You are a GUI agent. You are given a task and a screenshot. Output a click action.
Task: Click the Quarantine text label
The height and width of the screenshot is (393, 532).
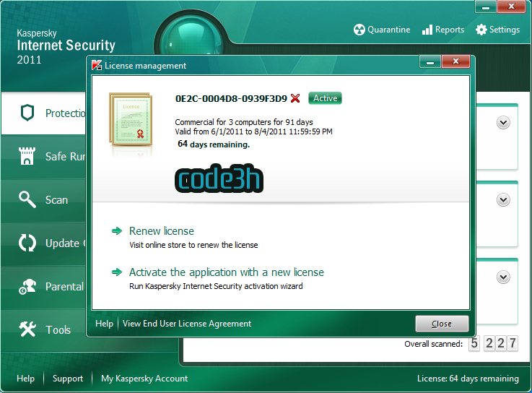(x=389, y=30)
